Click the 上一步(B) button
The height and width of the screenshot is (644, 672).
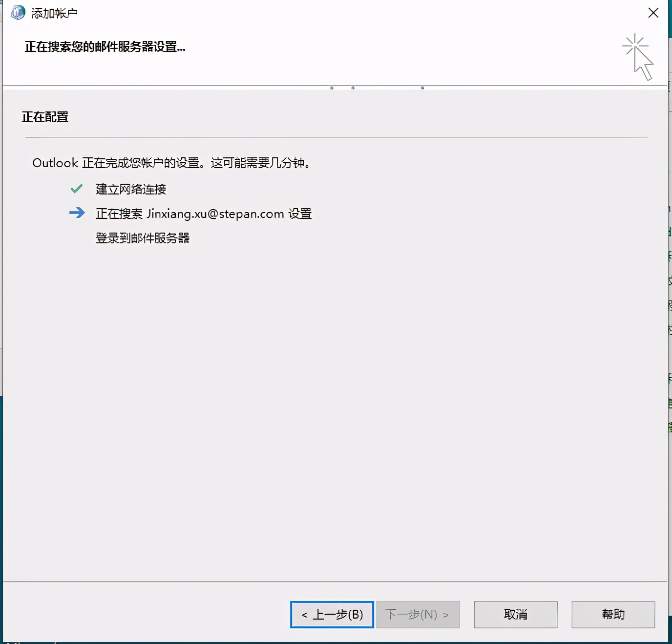[331, 615]
